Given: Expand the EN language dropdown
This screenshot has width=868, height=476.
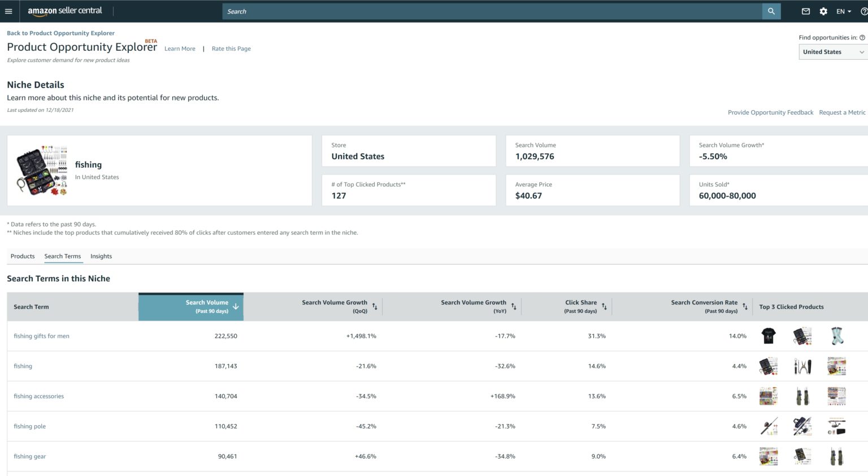Looking at the screenshot, I should [844, 11].
